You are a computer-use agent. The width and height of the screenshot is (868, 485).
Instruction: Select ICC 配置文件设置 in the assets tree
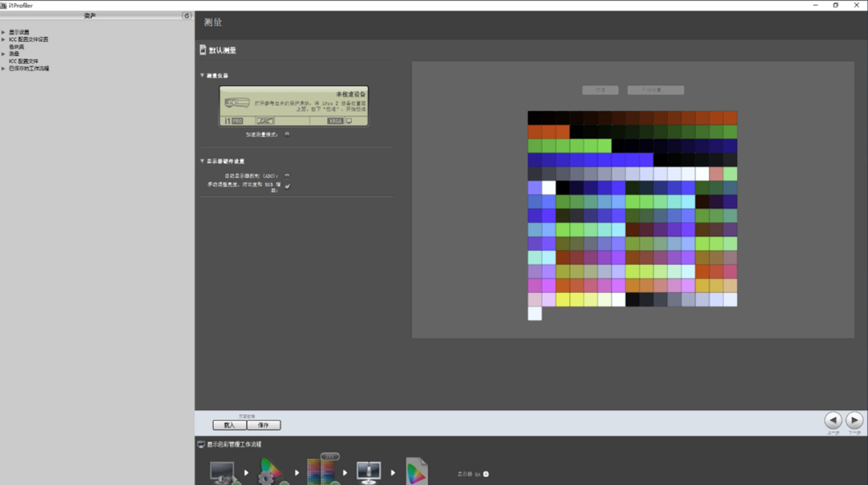coord(28,39)
